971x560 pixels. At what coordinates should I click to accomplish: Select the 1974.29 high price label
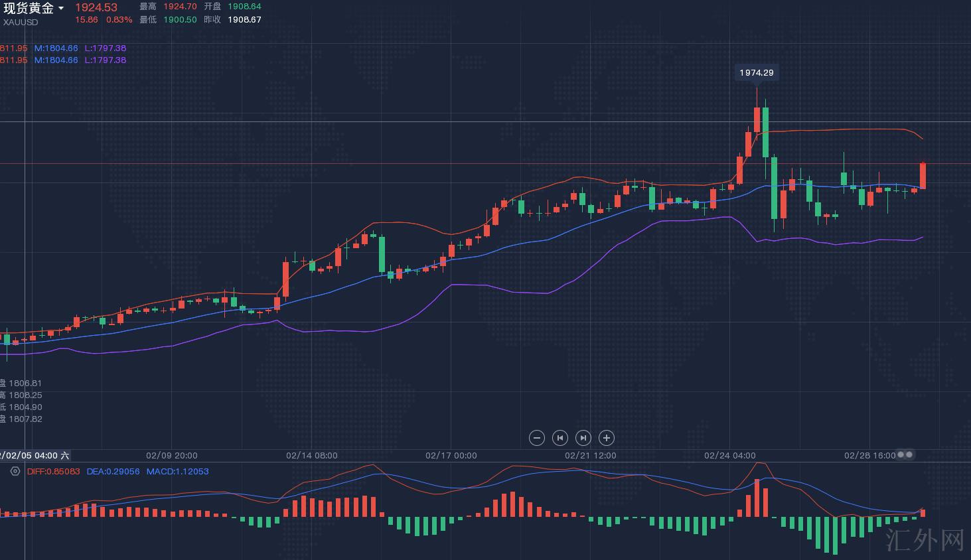coord(757,73)
